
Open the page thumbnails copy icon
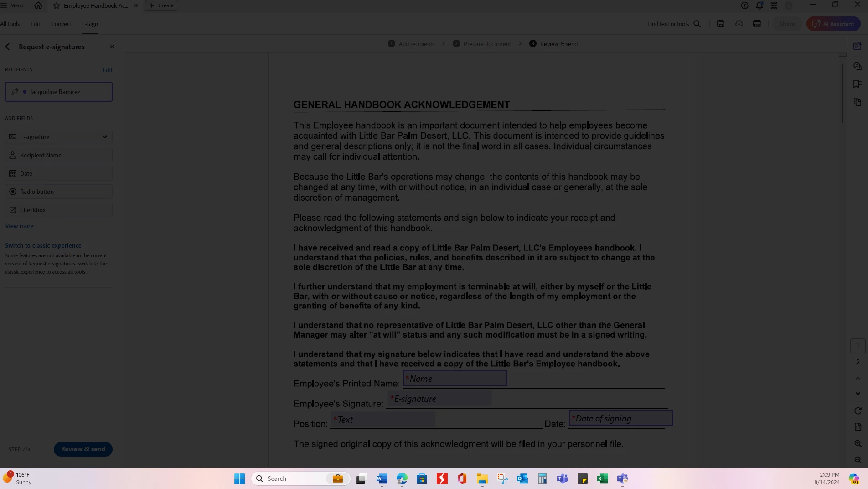coord(858,102)
